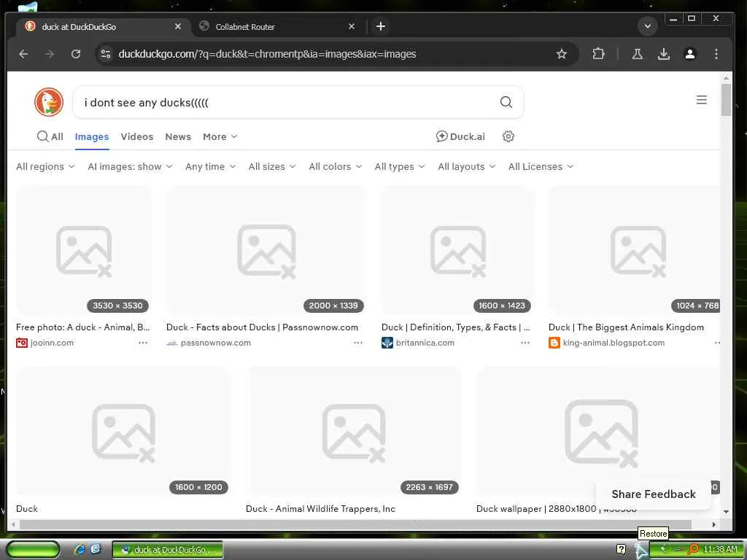Open the Downloads icon in toolbar
Viewport: 747px width, 560px height.
point(664,54)
